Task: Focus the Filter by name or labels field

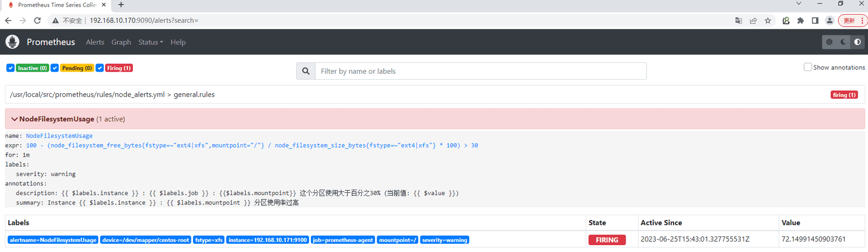Action: pos(481,71)
